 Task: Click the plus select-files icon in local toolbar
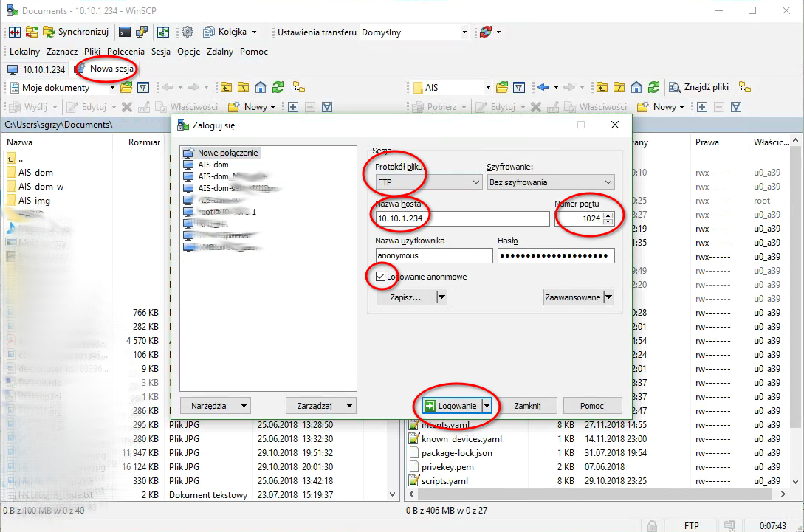tap(293, 107)
